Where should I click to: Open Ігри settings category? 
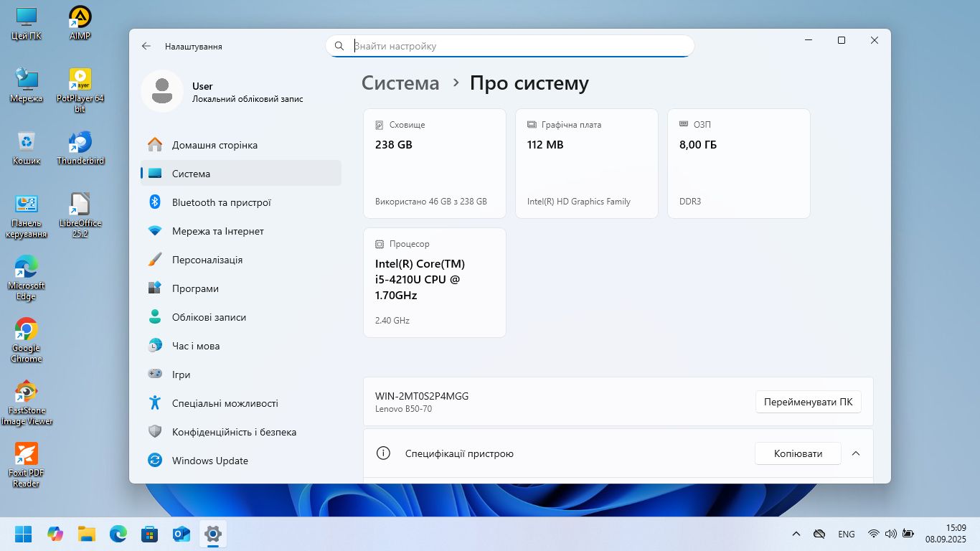(241, 375)
